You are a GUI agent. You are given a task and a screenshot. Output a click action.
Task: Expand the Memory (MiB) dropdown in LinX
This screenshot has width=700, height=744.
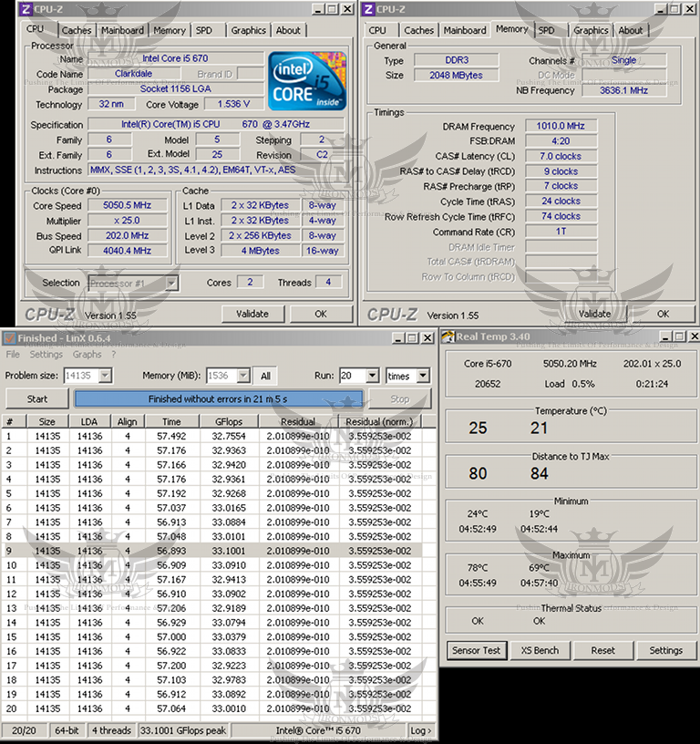tap(243, 376)
